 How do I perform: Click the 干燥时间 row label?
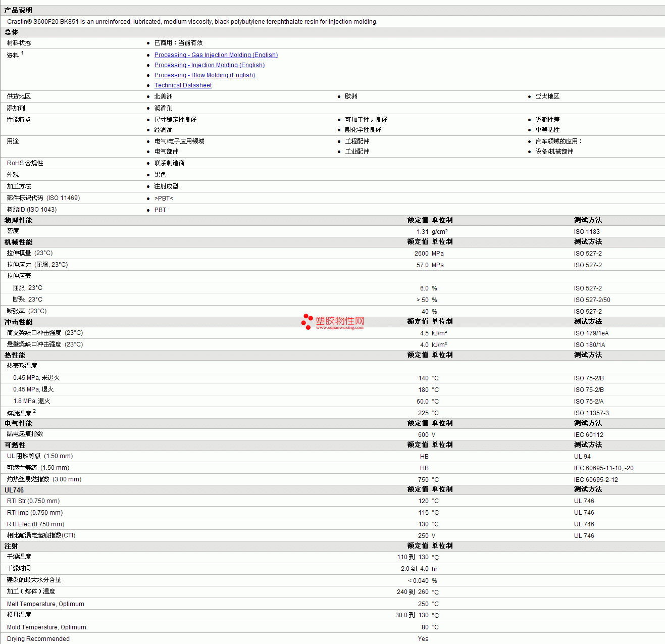click(19, 568)
